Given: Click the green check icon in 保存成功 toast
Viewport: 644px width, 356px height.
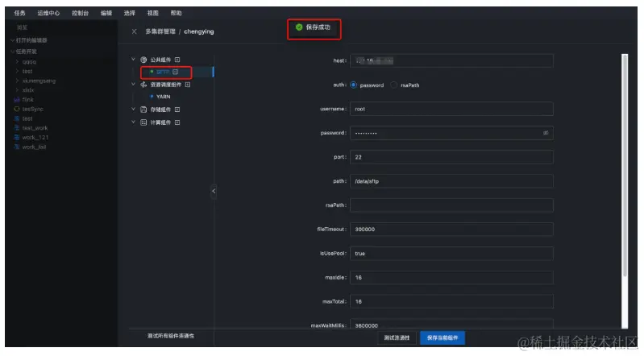Looking at the screenshot, I should tap(299, 27).
